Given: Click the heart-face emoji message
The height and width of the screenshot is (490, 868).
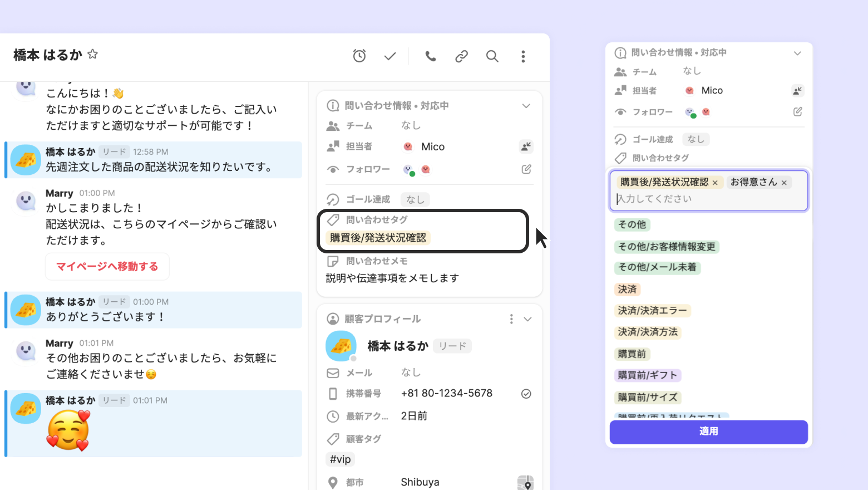Looking at the screenshot, I should pos(68,430).
